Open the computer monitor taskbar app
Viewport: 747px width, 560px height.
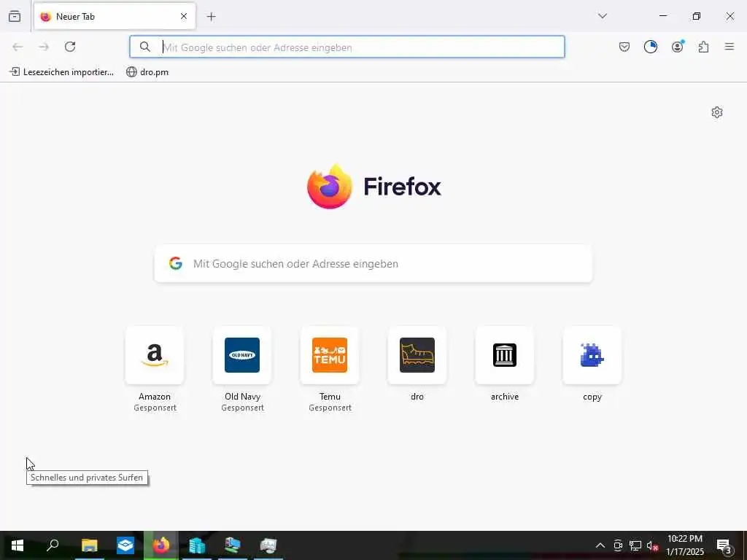(x=233, y=545)
